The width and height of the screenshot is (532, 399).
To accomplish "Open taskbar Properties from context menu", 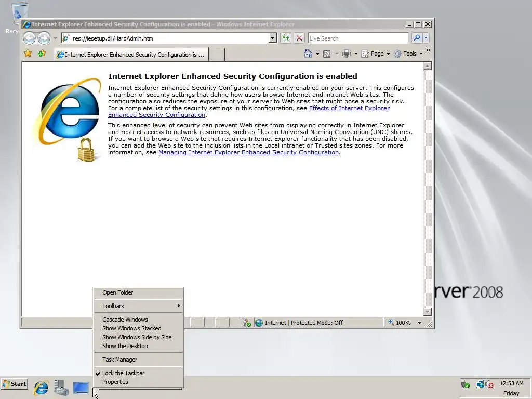I will (x=138, y=382).
